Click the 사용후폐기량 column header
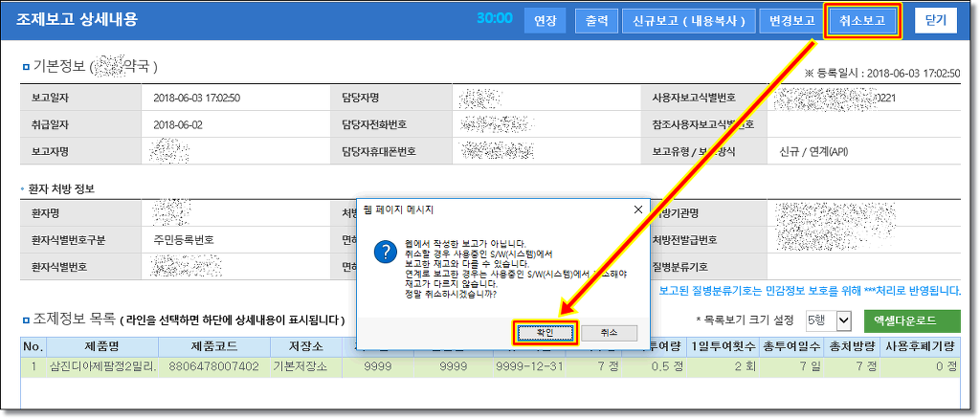The width and height of the screenshot is (980, 419). 923,346
